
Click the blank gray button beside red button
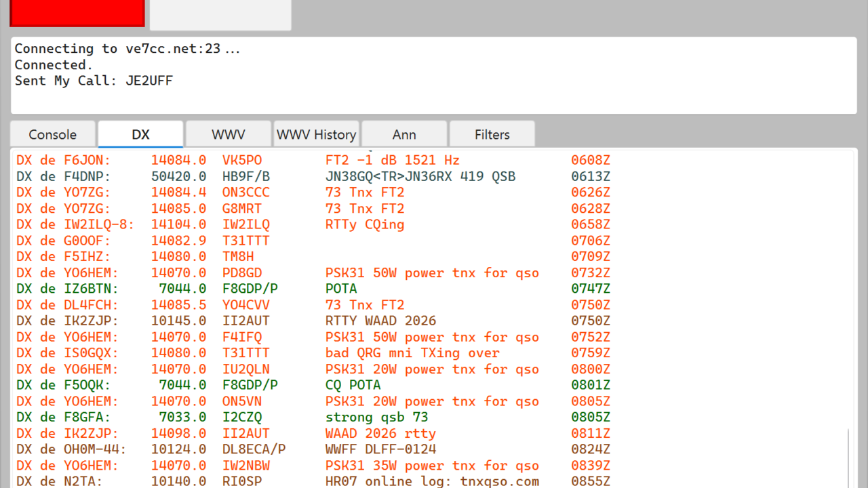click(x=220, y=14)
